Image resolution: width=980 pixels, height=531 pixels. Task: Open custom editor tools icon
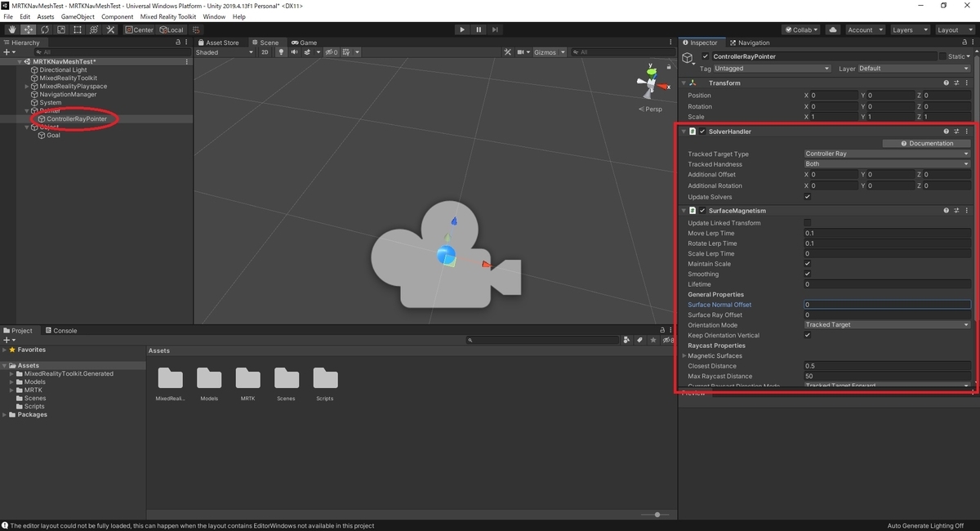coord(110,29)
